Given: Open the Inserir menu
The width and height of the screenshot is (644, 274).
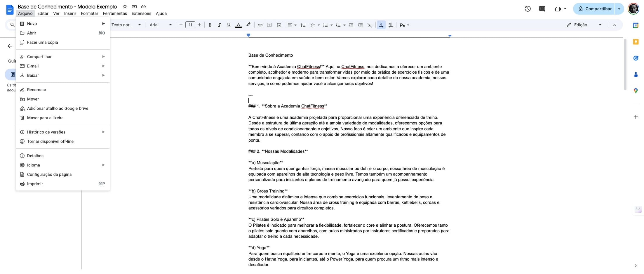Looking at the screenshot, I should click(x=70, y=13).
